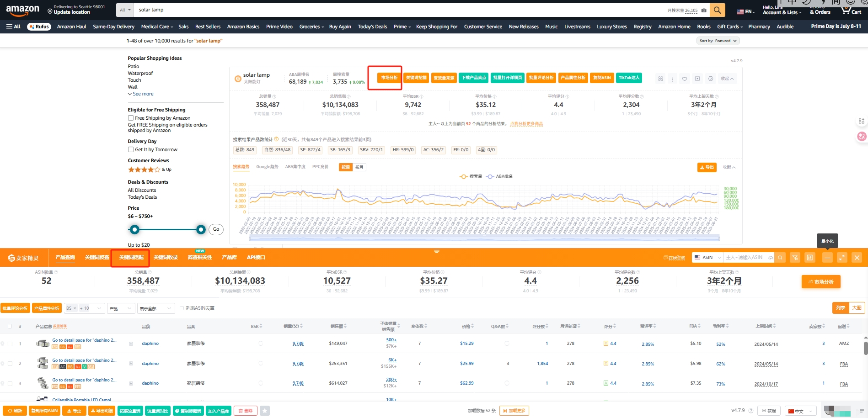Click the vertical dots icon in extension panel
868x418 pixels.
[x=672, y=79]
